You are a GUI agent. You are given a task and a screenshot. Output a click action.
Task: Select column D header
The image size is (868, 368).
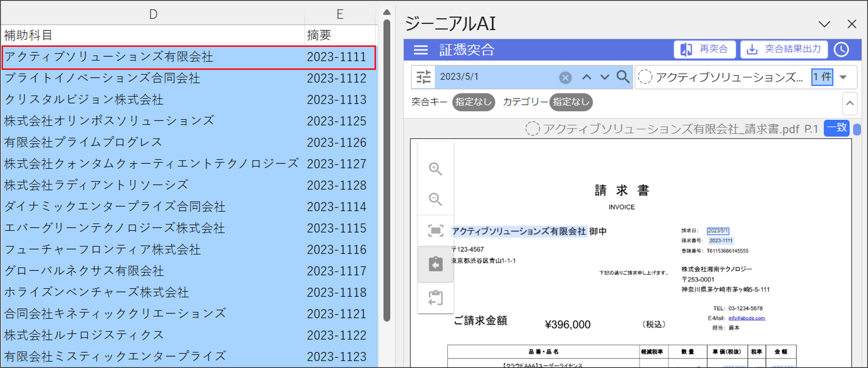point(153,14)
